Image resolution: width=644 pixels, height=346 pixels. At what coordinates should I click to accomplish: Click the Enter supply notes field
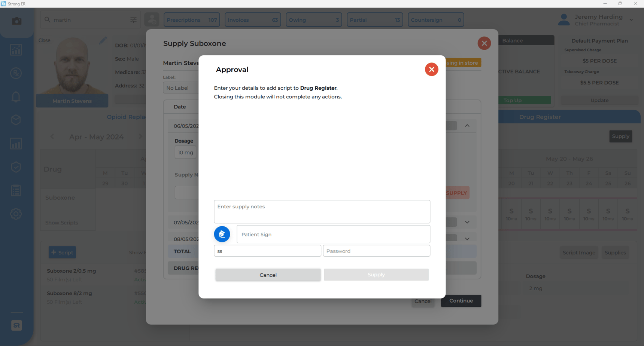click(x=322, y=212)
